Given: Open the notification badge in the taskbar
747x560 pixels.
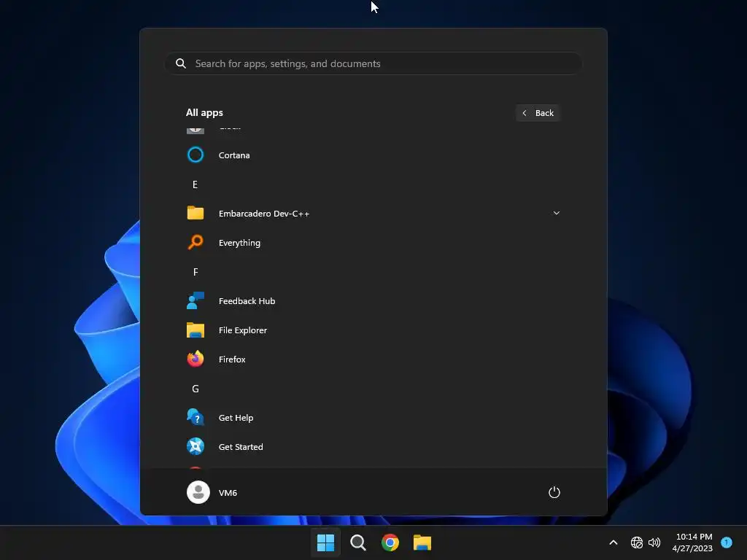Looking at the screenshot, I should (727, 542).
